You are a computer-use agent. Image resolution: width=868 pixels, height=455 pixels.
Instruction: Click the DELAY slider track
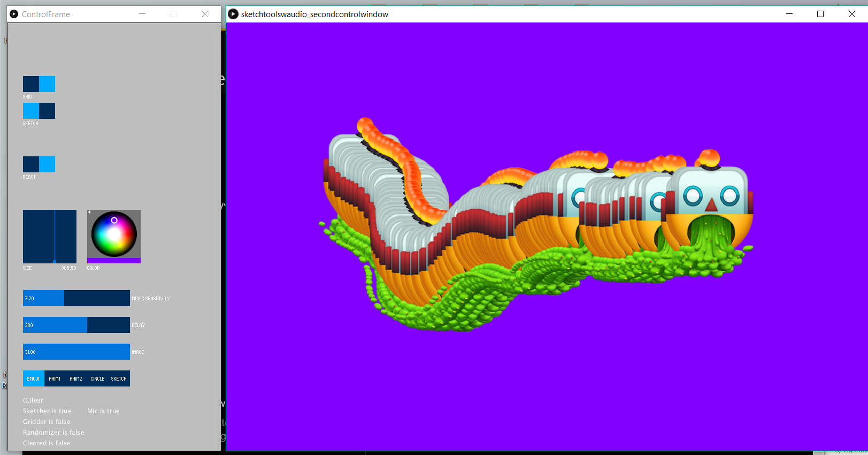coord(76,325)
